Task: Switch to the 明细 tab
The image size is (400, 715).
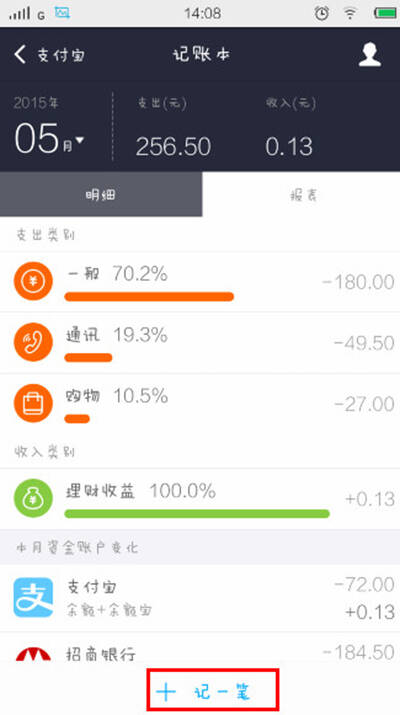Action: click(101, 195)
